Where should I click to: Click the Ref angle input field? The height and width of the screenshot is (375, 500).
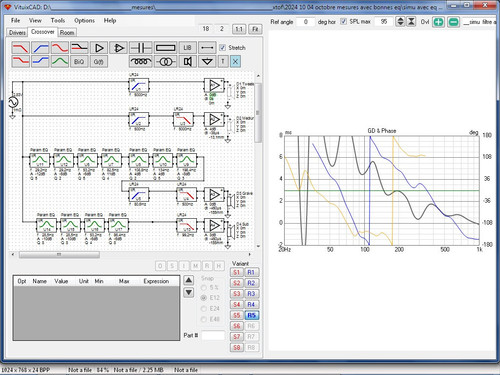coord(305,22)
